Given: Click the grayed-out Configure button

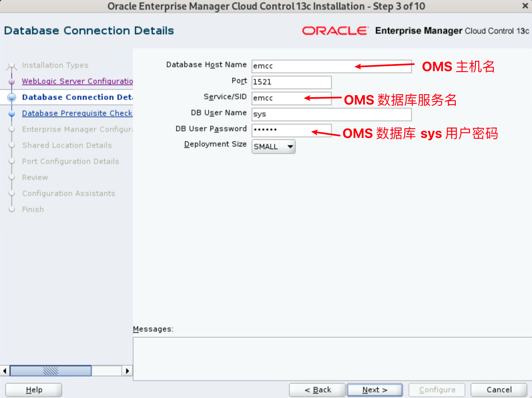Looking at the screenshot, I should pos(437,390).
